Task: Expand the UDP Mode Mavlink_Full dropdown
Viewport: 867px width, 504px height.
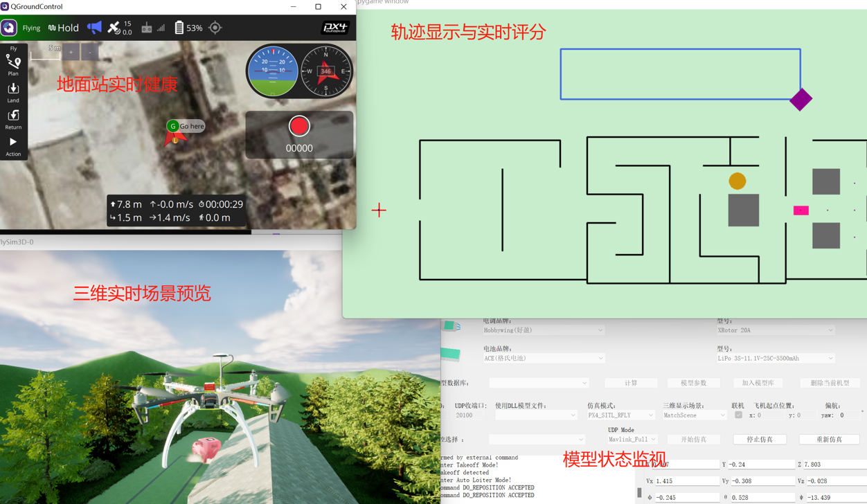Action: [632, 440]
